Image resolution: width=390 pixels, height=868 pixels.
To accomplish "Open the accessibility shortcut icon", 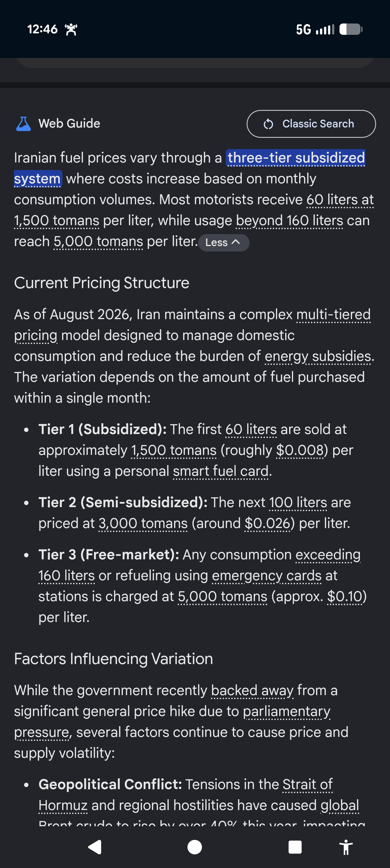I will coord(346,847).
